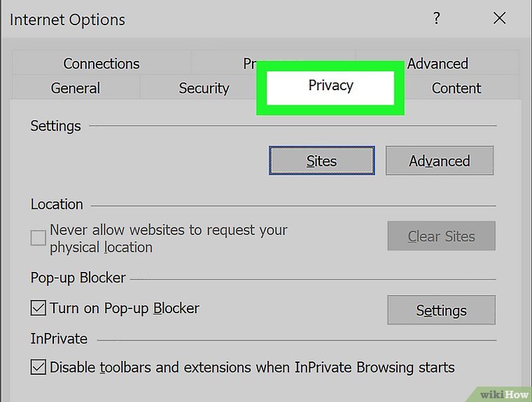Uncheck Turn on Pop-up Blocker

[x=38, y=308]
